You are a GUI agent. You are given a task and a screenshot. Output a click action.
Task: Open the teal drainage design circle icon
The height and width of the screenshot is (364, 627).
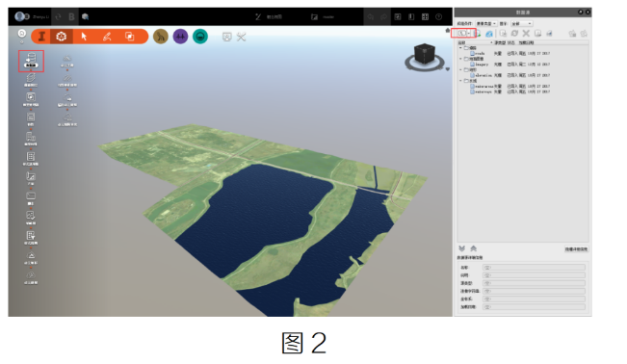200,37
